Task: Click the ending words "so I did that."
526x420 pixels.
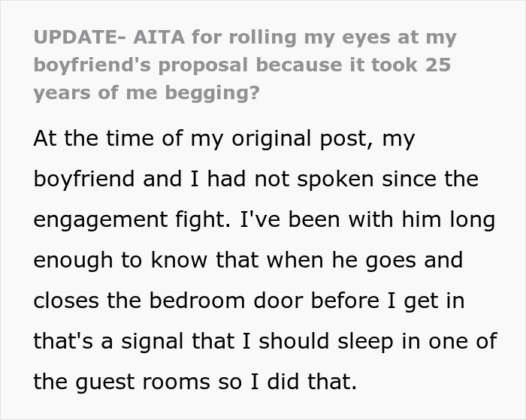Action: pos(286,382)
